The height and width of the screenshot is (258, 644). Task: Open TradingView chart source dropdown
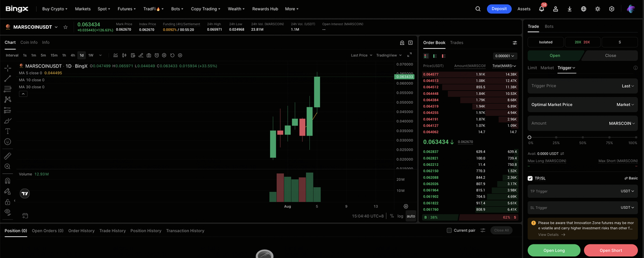click(x=388, y=55)
